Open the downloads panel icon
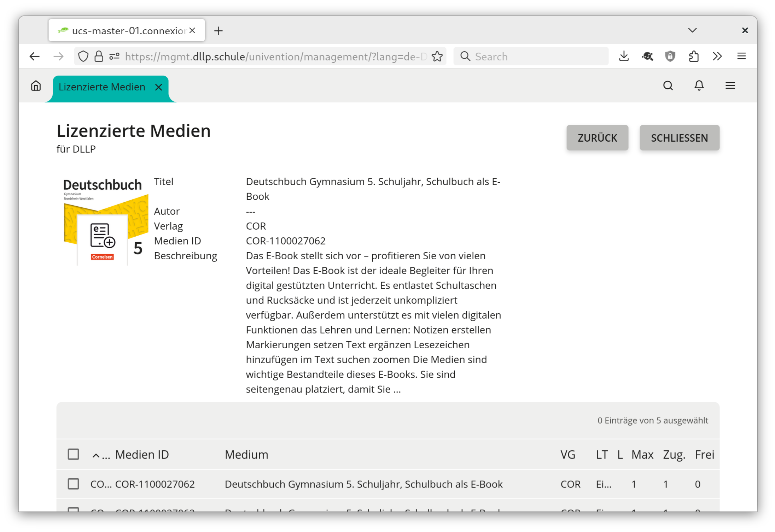This screenshot has height=532, width=775. 624,57
